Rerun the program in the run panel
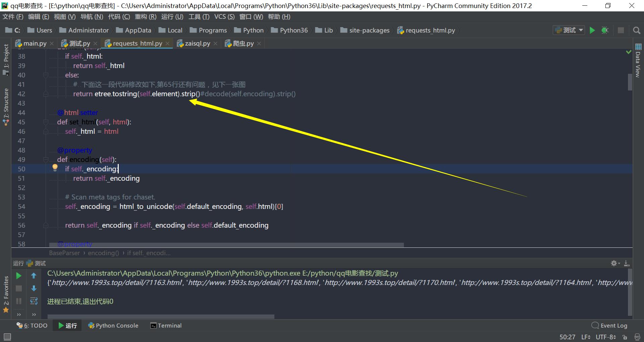Screen dimensions: 644x342 18,276
